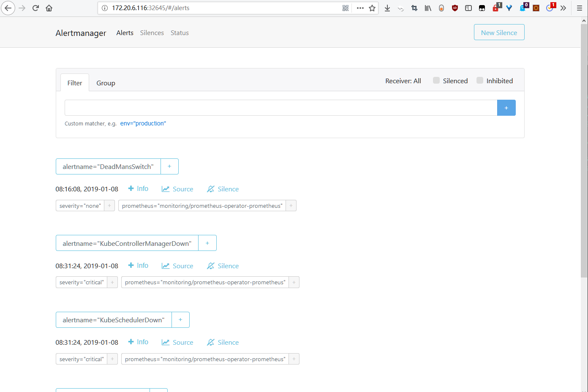Screen dimensions: 588x392
Task: Expand the toolbar overflow chevron
Action: tap(563, 8)
